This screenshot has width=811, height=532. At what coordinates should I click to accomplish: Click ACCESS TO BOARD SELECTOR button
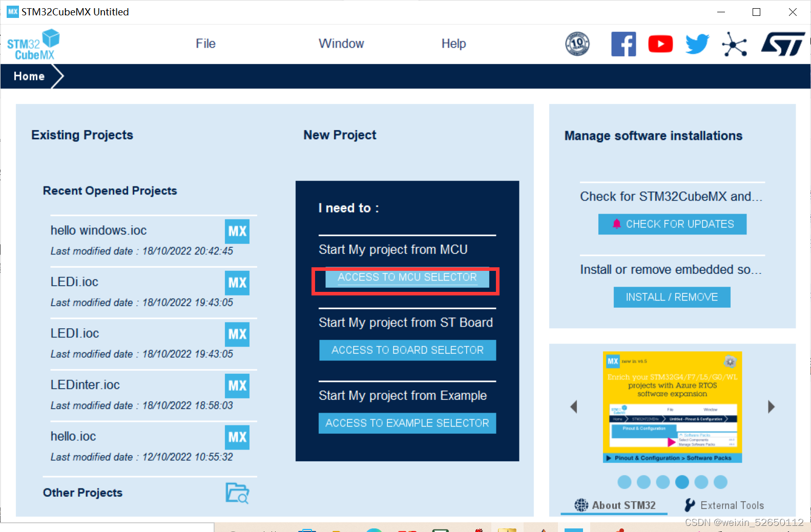408,350
